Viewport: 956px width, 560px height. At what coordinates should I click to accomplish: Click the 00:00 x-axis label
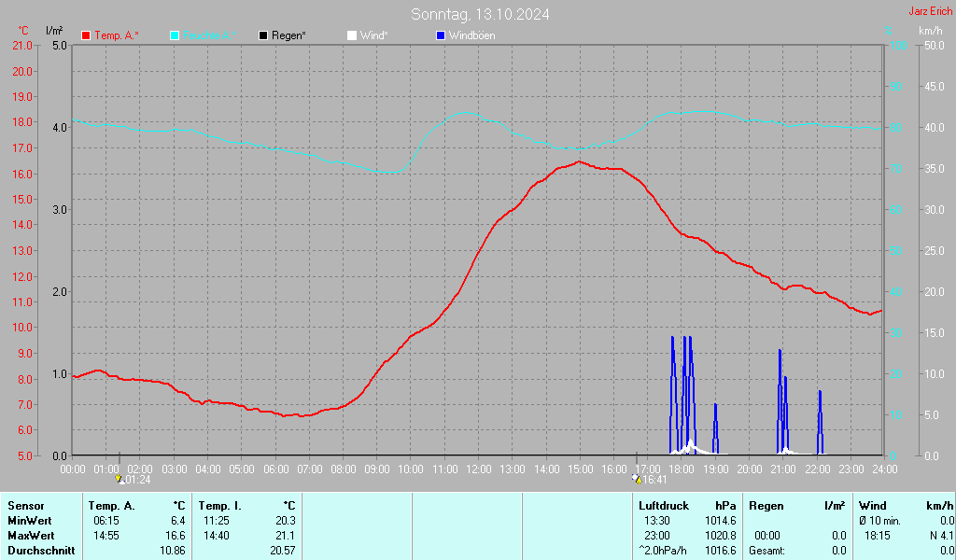pos(73,469)
